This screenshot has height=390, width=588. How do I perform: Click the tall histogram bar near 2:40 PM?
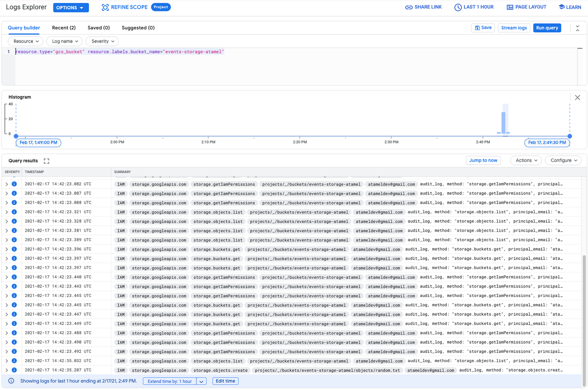[x=503, y=122]
